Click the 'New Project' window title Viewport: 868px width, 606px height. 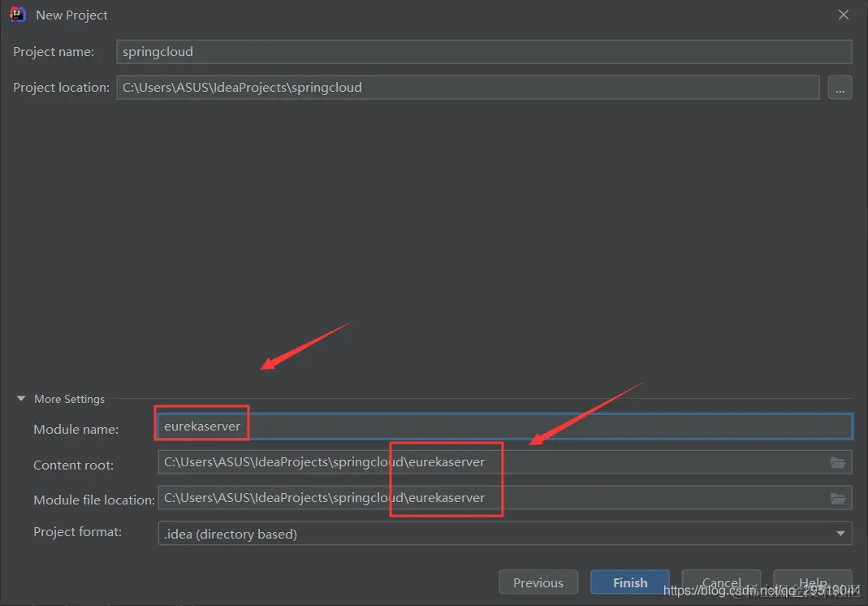click(x=71, y=15)
